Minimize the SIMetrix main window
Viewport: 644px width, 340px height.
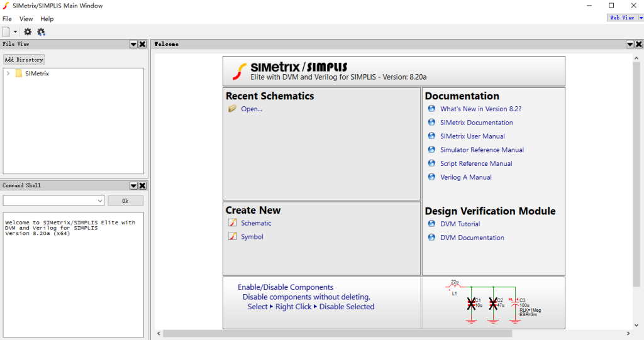(x=589, y=6)
